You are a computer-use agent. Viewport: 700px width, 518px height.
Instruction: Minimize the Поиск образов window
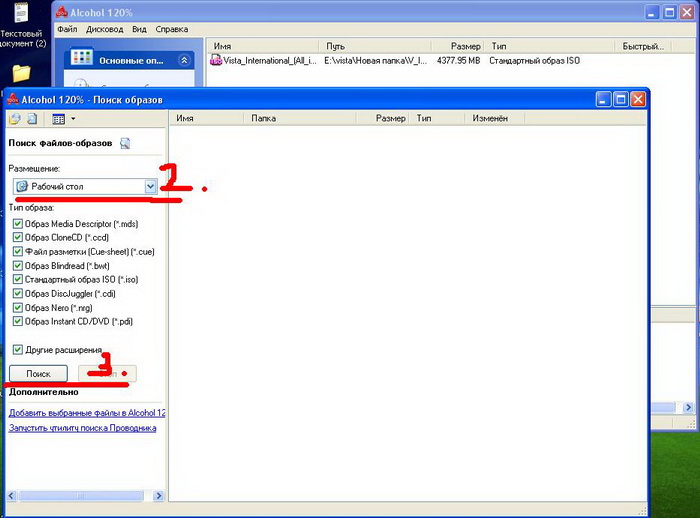[603, 99]
